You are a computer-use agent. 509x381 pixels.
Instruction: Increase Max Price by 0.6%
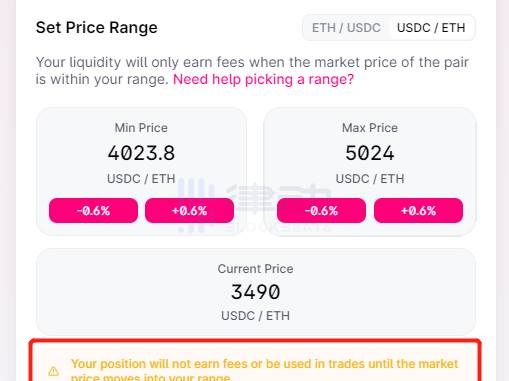click(418, 211)
